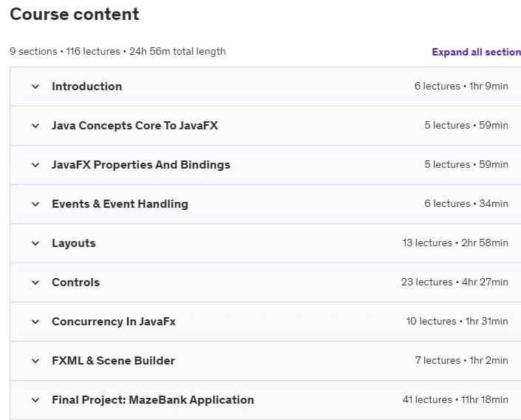The height and width of the screenshot is (420, 521).
Task: Select FXML & Scene Builder title
Action: pos(113,361)
